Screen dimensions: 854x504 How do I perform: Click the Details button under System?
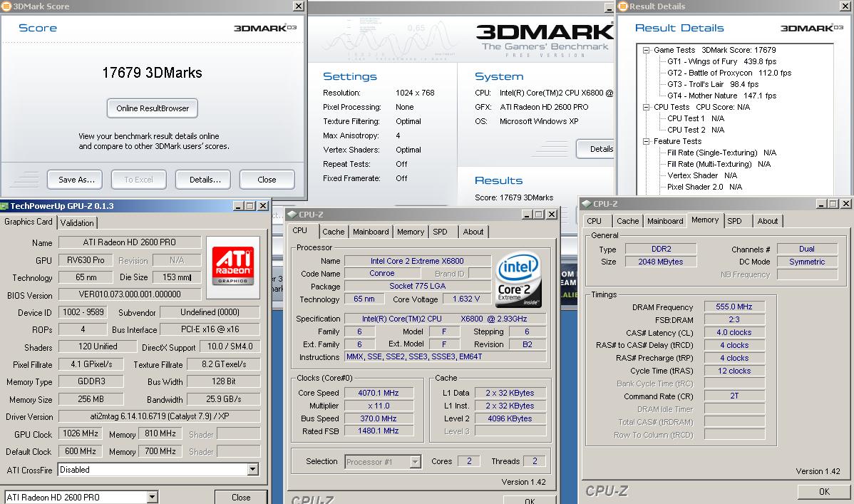(x=595, y=149)
